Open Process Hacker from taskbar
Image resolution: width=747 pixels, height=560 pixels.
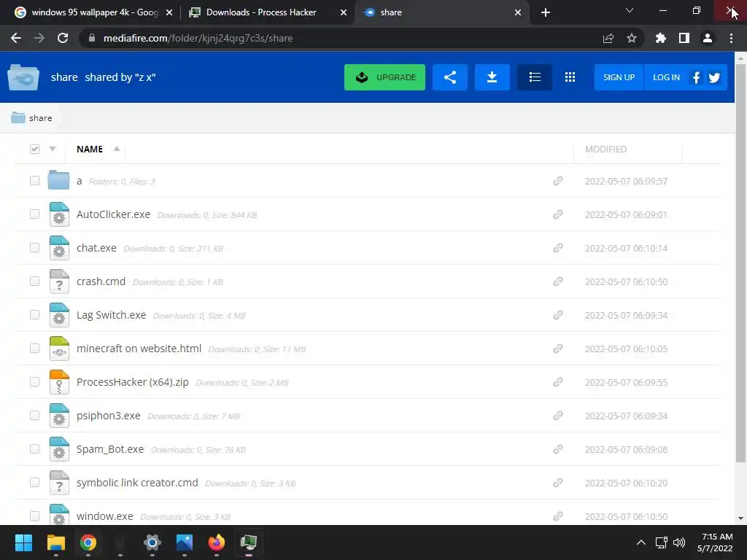tap(248, 542)
